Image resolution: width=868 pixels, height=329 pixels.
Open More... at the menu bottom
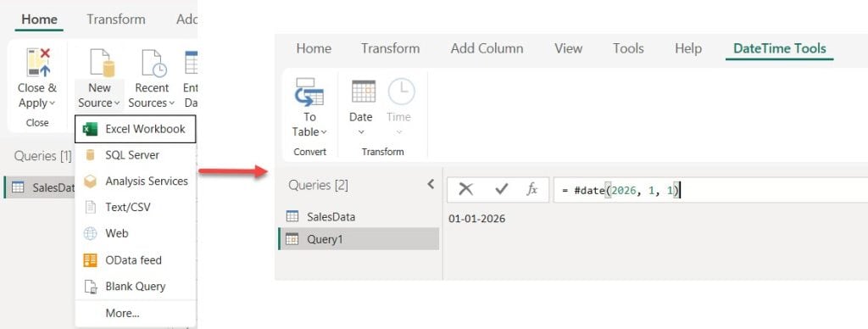pos(122,313)
